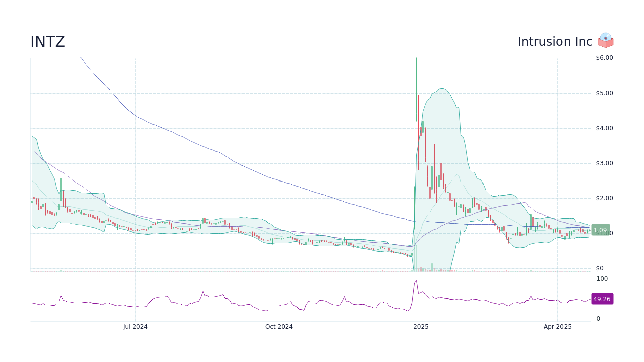The image size is (644, 362).
Task: Click the Oct 2024 date label
Action: coord(279,327)
